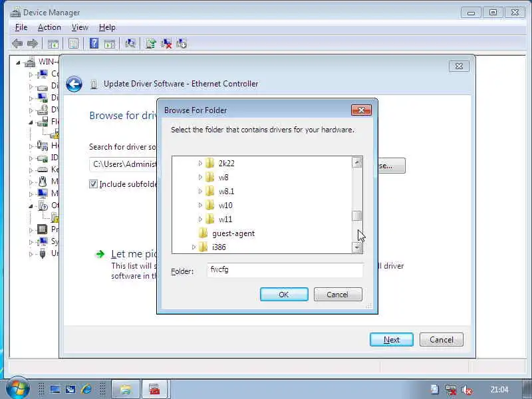Click the Disable device toolbar icon with down arrow
Viewport: 532px width, 399px height.
(182, 43)
